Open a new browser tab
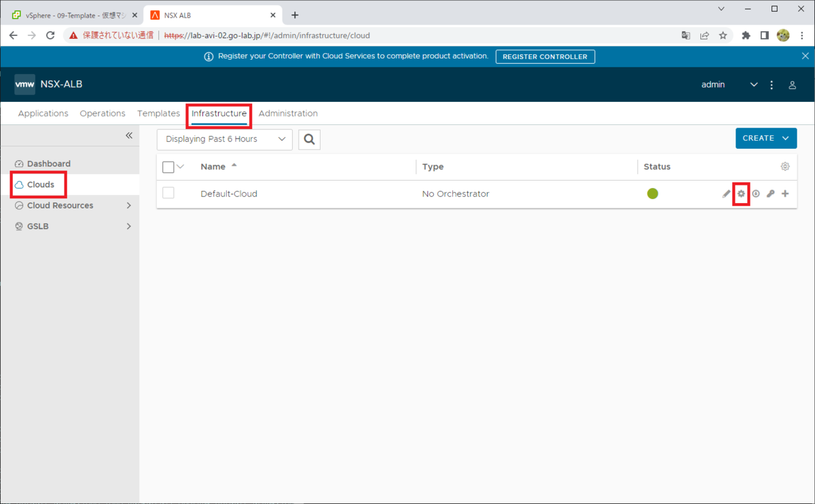Screen dimensions: 815x504 295,15
